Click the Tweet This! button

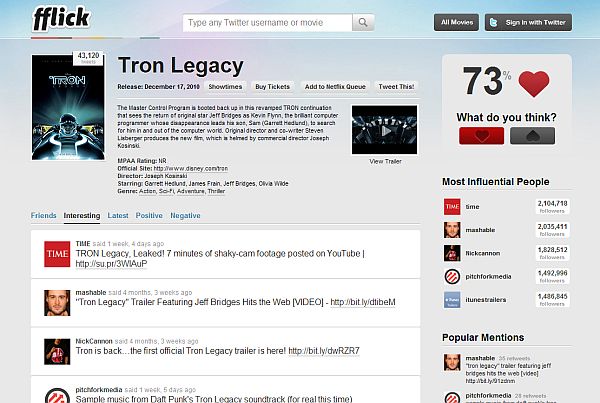click(396, 87)
